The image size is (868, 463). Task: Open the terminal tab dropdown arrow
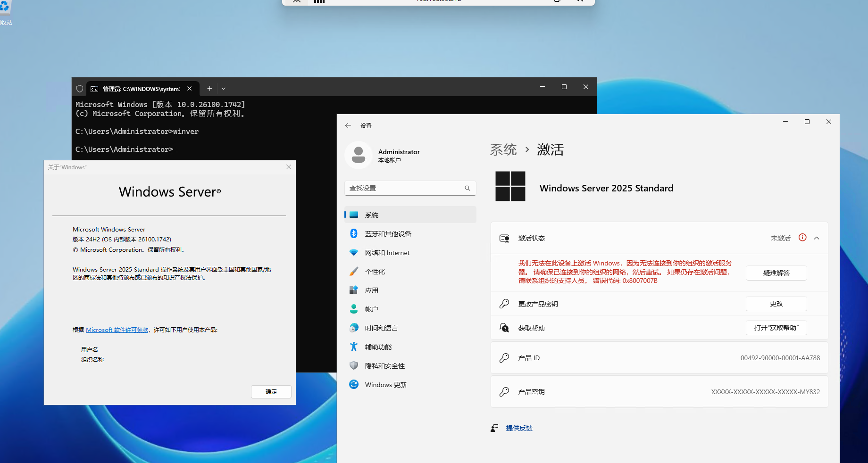pyautogui.click(x=224, y=89)
